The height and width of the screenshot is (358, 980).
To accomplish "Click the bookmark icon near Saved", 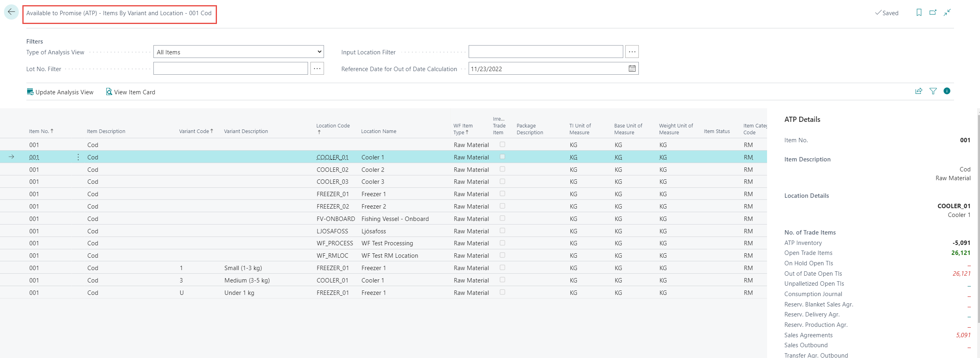I will click(x=919, y=13).
